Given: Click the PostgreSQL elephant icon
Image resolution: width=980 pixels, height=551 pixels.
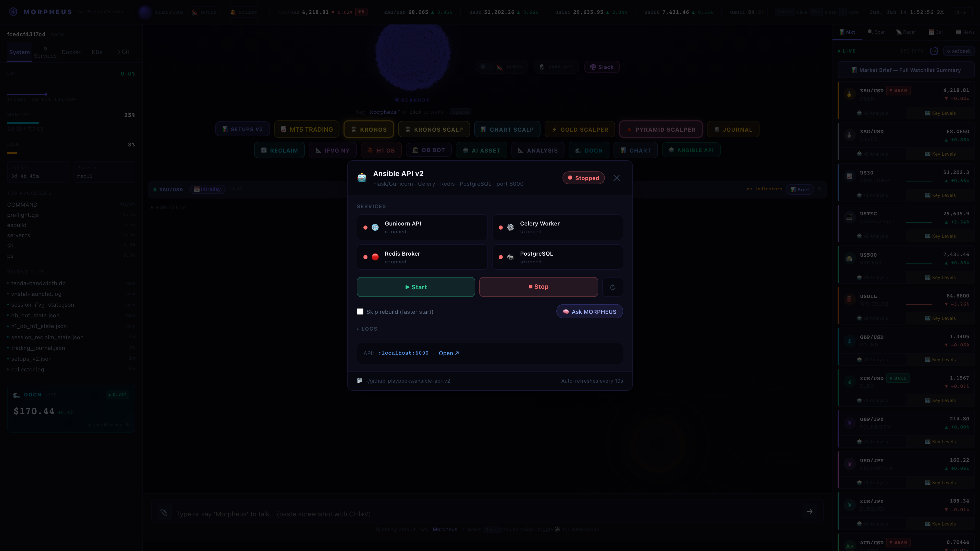Looking at the screenshot, I should tap(510, 257).
